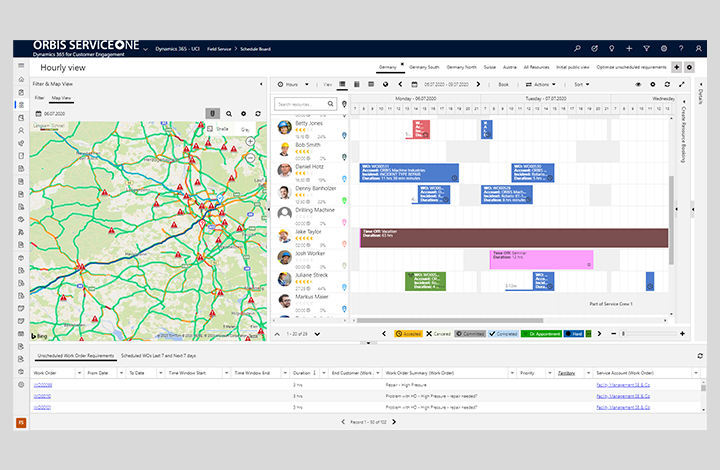The height and width of the screenshot is (470, 720).
Task: Toggle Drilling Machine pink map pin
Action: click(x=344, y=222)
